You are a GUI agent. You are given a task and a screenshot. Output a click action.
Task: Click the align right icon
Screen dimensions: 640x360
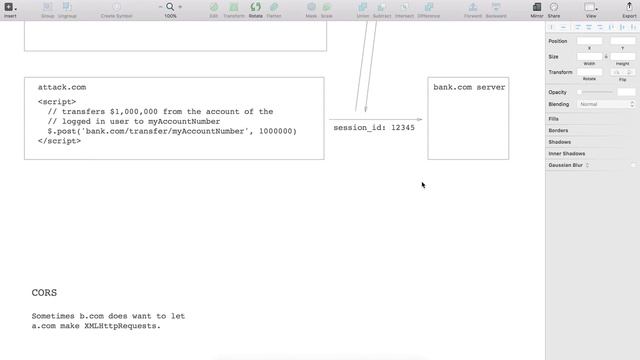tap(600, 27)
